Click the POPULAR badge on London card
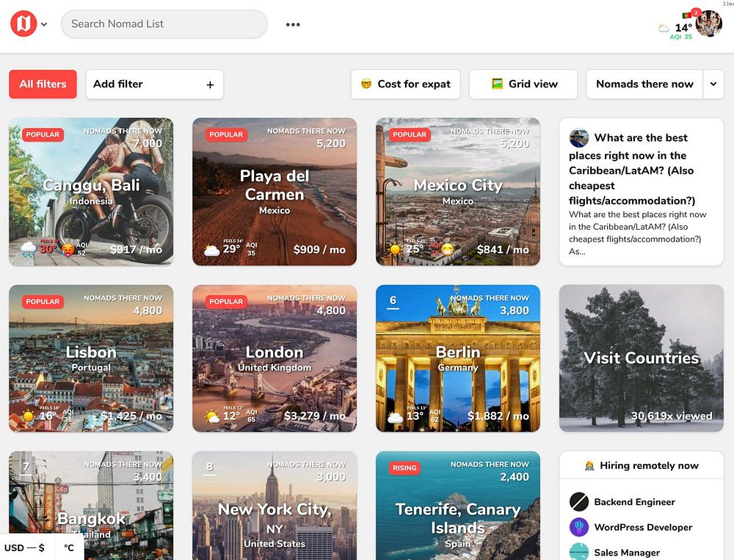This screenshot has width=734, height=560. coord(226,302)
